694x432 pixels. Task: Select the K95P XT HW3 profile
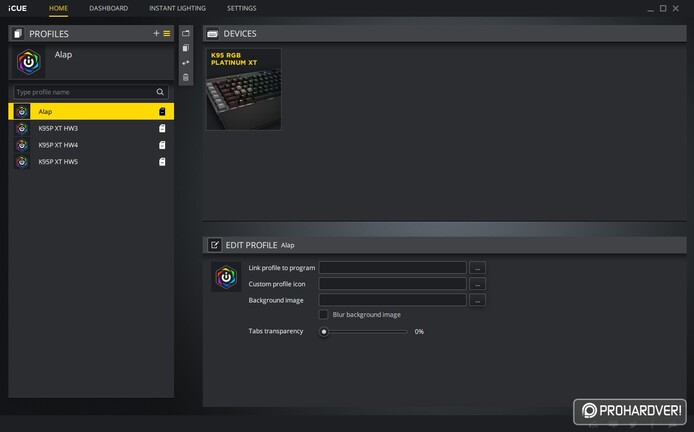pyautogui.click(x=91, y=128)
